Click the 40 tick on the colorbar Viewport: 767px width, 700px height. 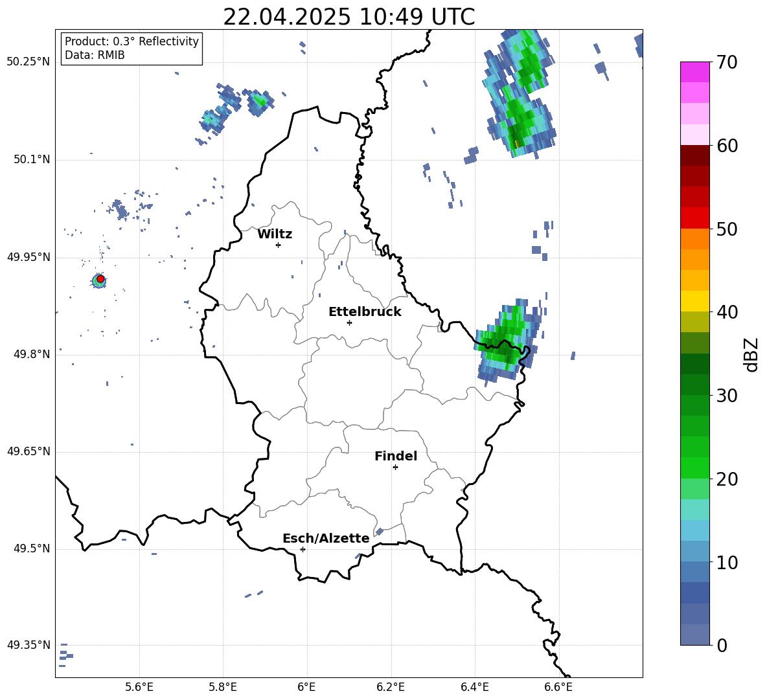tap(727, 312)
